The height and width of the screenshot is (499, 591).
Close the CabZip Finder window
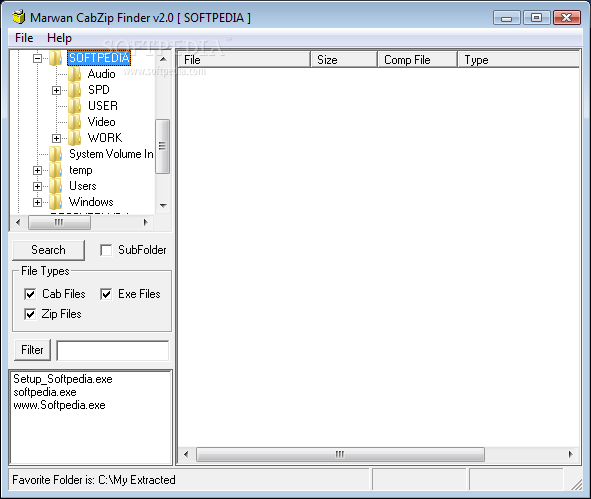coord(566,18)
